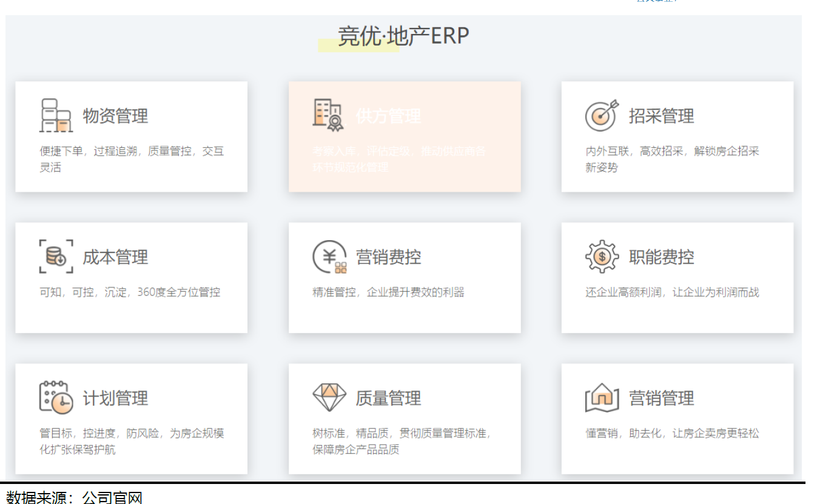Click the 计划管理 calendar clock icon
Viewport: 817px width, 504px height.
56,397
